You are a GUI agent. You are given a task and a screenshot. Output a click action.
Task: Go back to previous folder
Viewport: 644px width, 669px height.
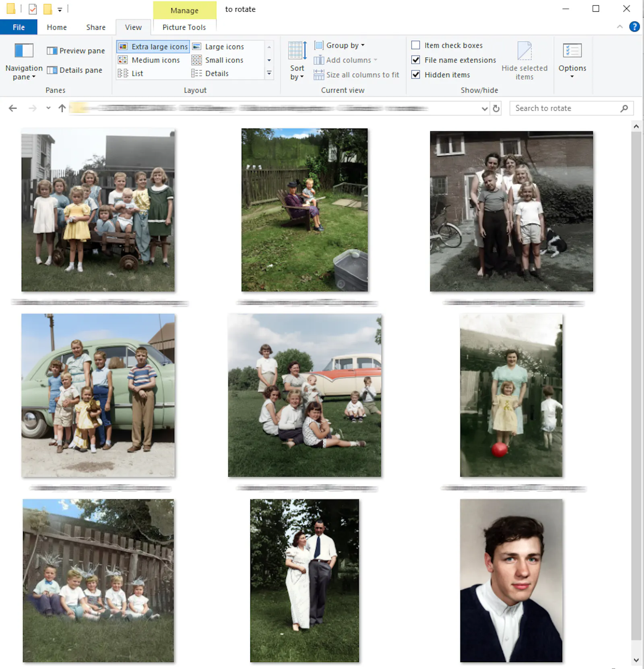[x=13, y=108]
